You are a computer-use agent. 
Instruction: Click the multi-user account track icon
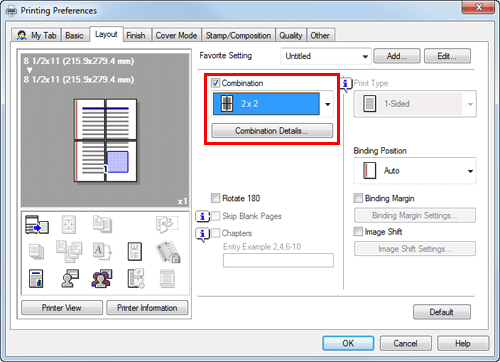click(102, 279)
